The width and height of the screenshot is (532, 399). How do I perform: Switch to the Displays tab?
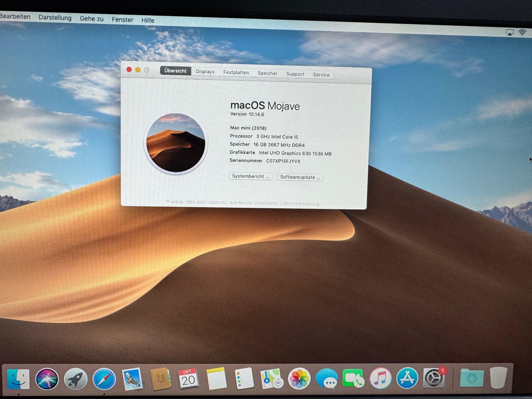205,72
